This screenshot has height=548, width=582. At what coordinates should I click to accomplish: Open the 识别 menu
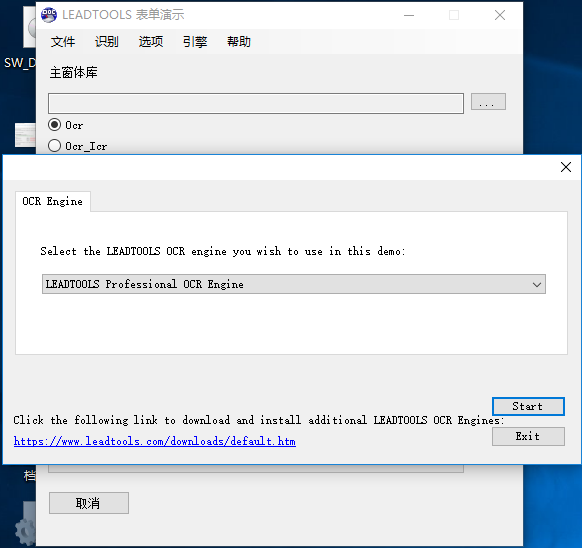pyautogui.click(x=107, y=42)
